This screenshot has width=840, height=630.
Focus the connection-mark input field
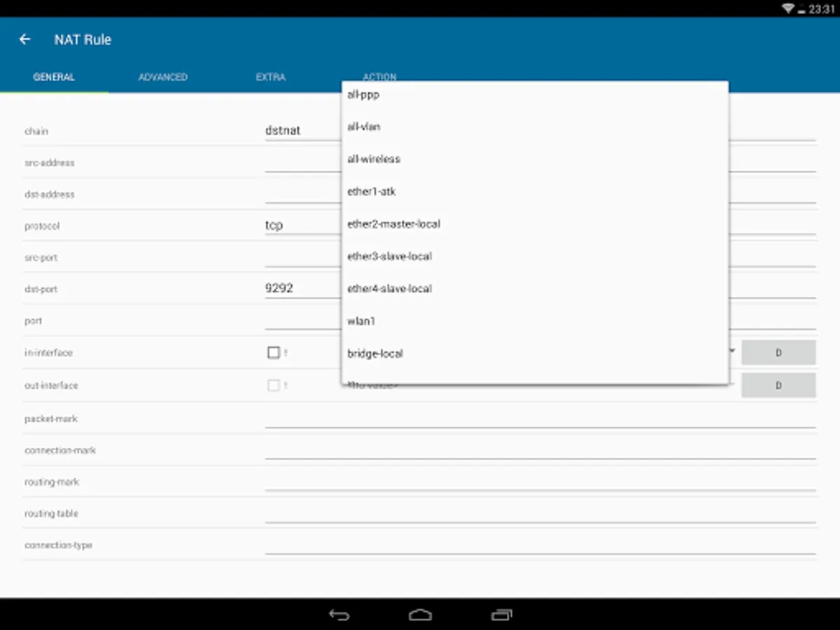(540, 449)
